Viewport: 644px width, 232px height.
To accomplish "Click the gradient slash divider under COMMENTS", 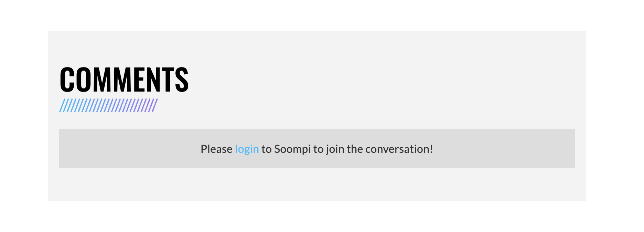I will point(108,105).
